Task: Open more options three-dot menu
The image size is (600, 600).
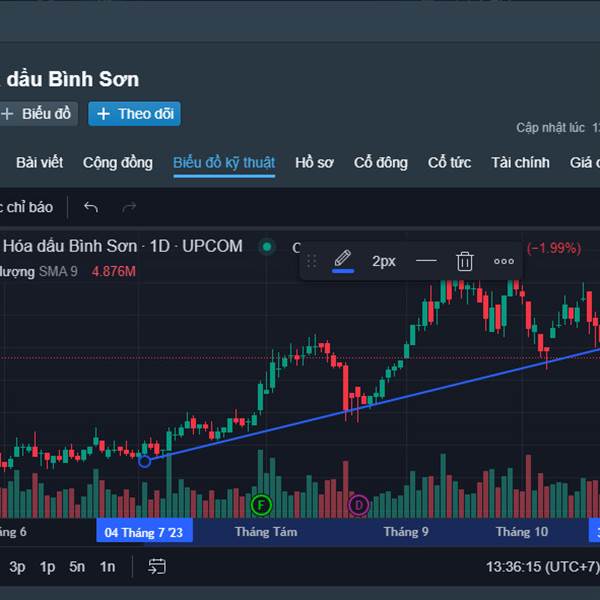Action: (504, 261)
